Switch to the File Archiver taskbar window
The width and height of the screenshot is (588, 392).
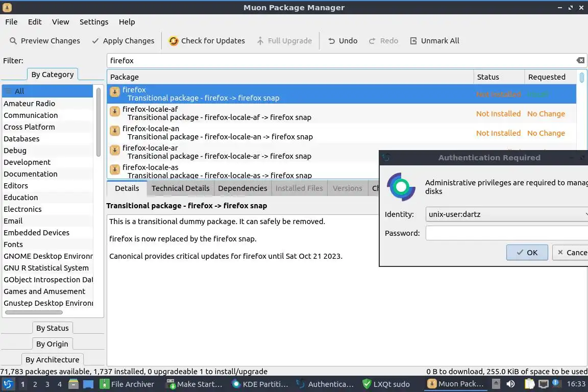tap(127, 384)
